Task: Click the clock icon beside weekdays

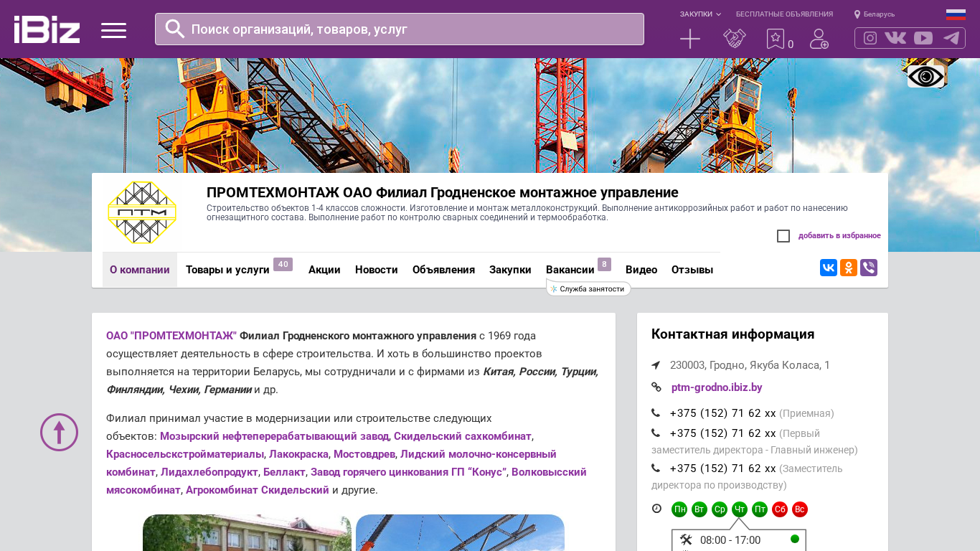Action: point(656,509)
